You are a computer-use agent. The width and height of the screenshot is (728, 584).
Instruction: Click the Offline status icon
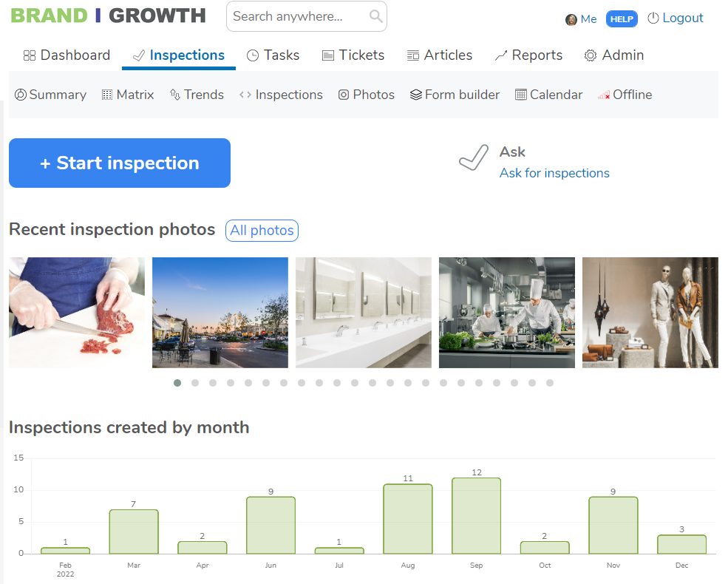coord(605,95)
